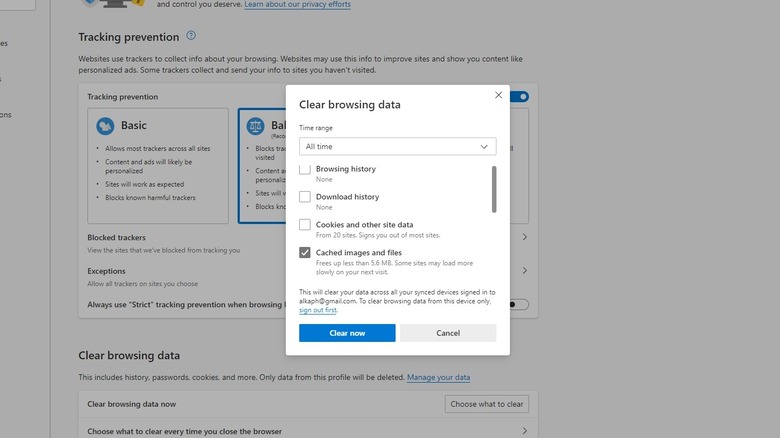The image size is (780, 438).
Task: Click the Tracking prevention help question-mark icon
Action: click(191, 36)
